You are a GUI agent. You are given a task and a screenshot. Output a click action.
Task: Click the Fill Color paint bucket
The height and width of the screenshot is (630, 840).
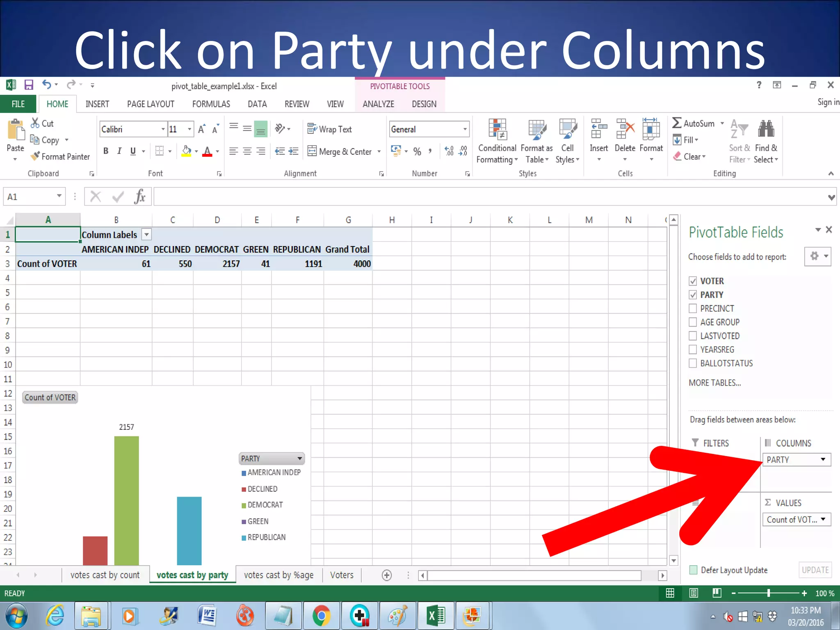[186, 151]
